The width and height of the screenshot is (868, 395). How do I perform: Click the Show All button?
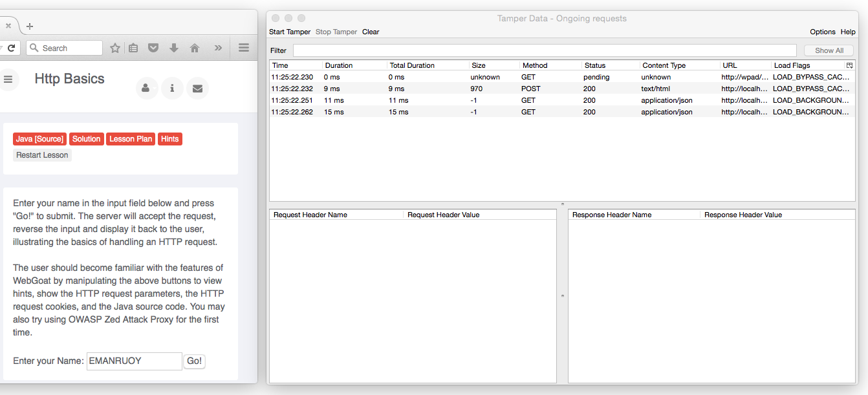point(829,50)
